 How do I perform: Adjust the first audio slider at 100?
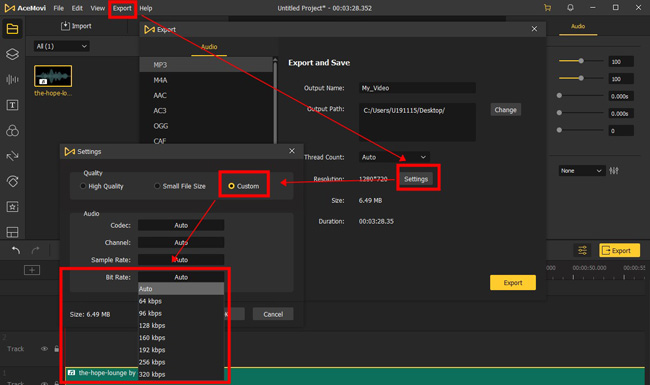(x=581, y=61)
